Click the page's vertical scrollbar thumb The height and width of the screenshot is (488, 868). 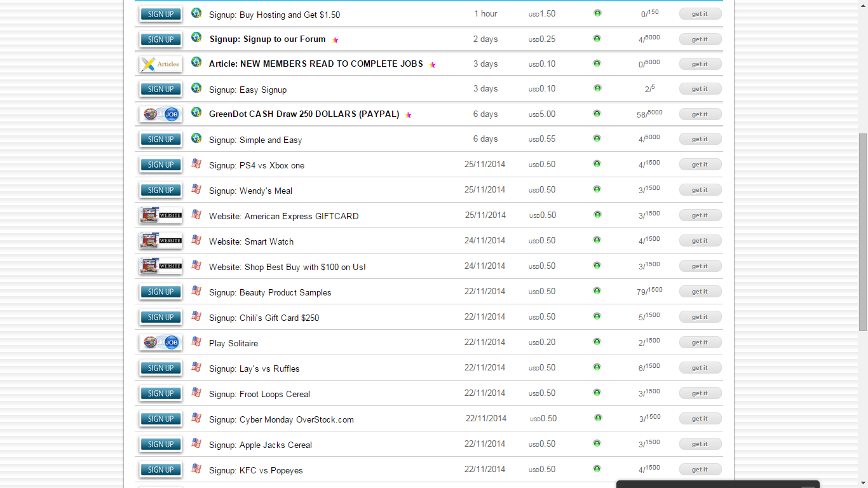point(863,232)
